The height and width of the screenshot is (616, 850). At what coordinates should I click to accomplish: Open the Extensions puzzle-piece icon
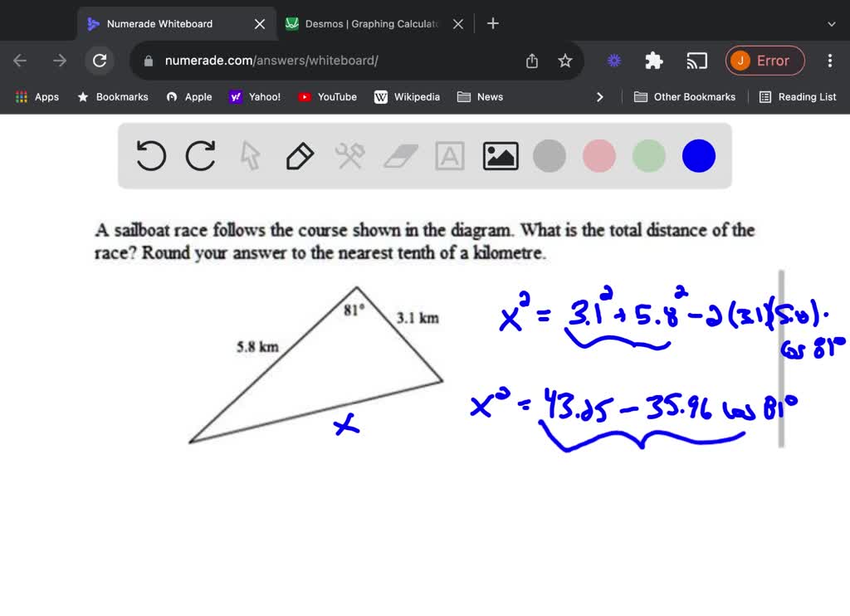653,60
